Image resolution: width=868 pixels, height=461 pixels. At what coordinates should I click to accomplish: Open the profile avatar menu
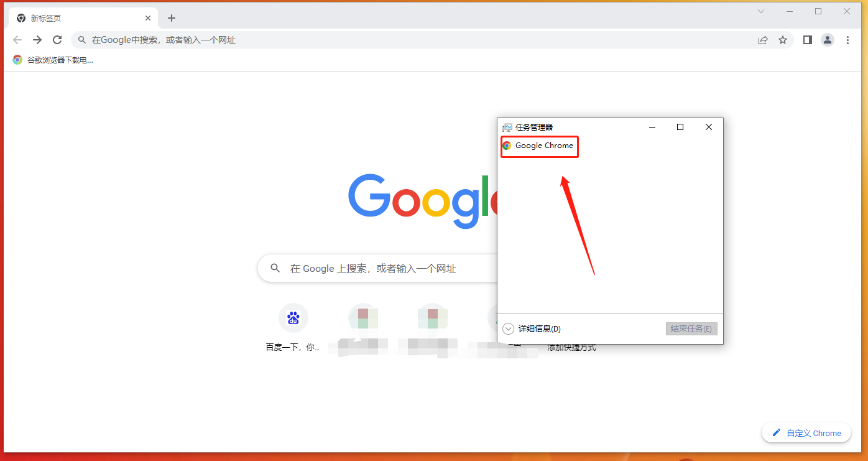[828, 40]
